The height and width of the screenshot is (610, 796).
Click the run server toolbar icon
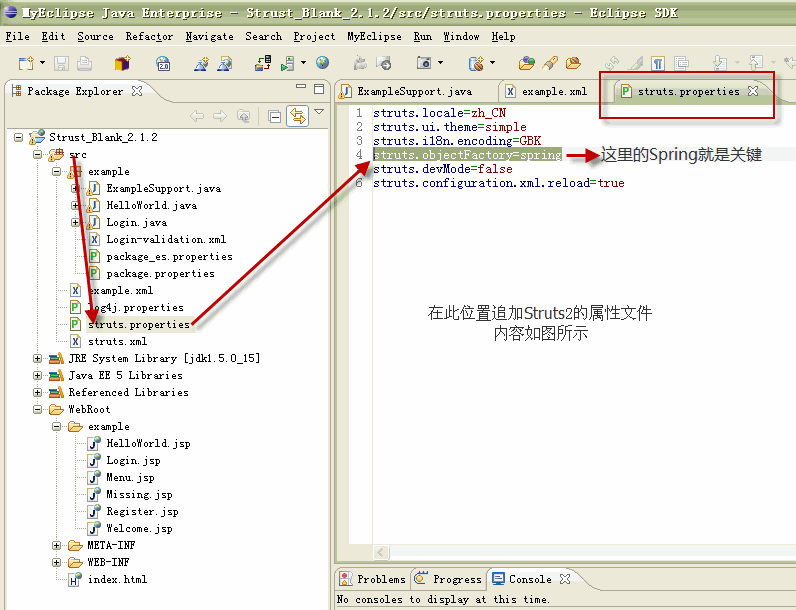(x=287, y=63)
